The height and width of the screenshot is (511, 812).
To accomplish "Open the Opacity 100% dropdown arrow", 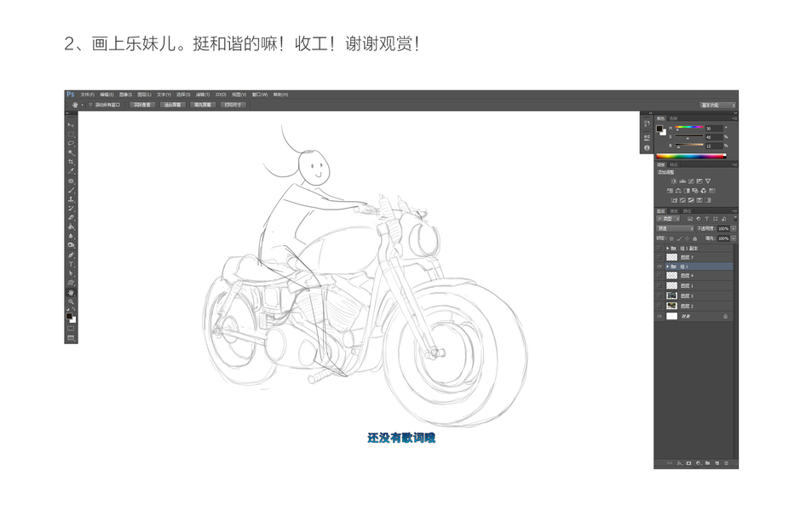I will 734,228.
